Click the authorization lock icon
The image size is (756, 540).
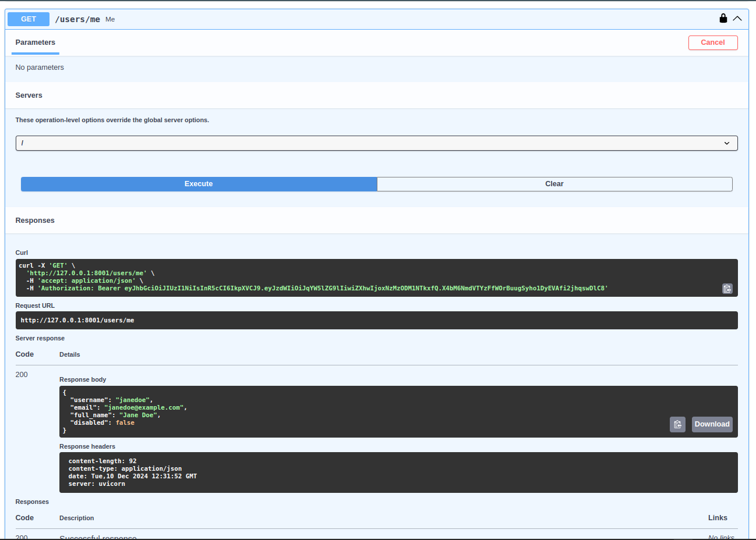[x=723, y=18]
